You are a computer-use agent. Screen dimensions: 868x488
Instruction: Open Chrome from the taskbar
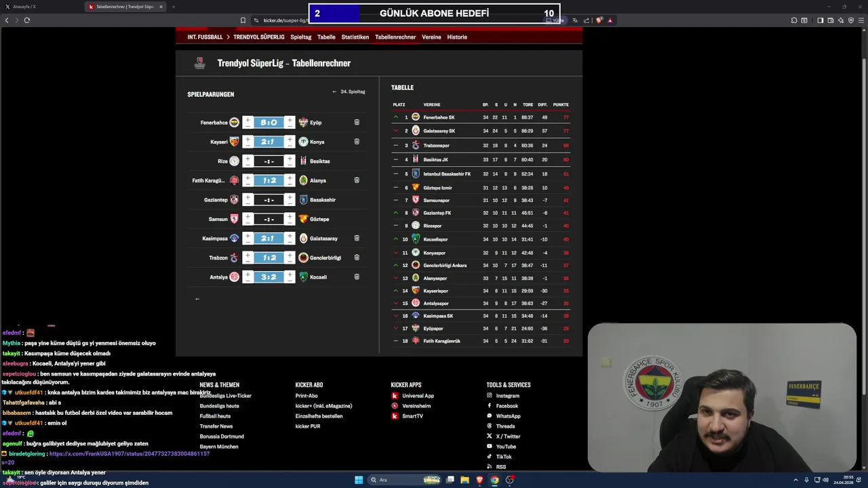coord(494,480)
